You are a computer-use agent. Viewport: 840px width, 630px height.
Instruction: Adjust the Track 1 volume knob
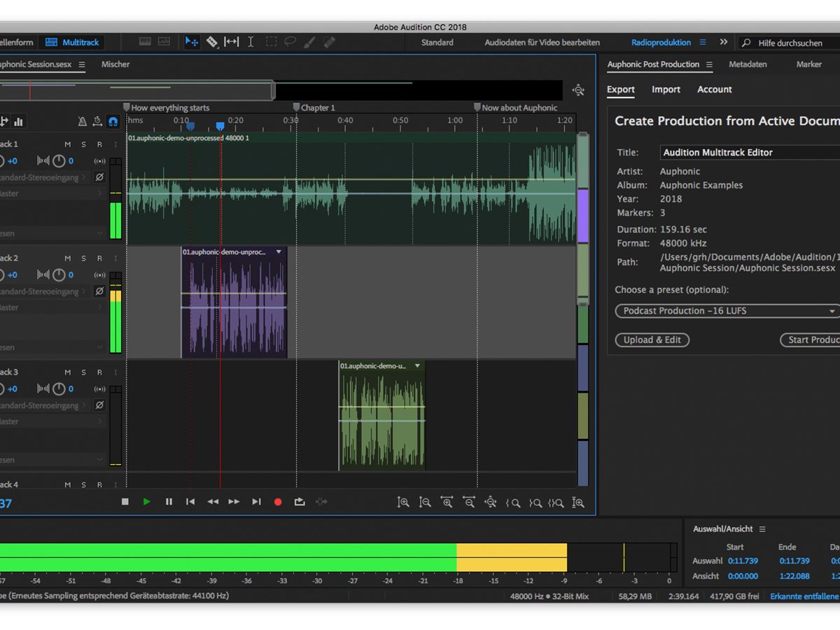[2, 161]
